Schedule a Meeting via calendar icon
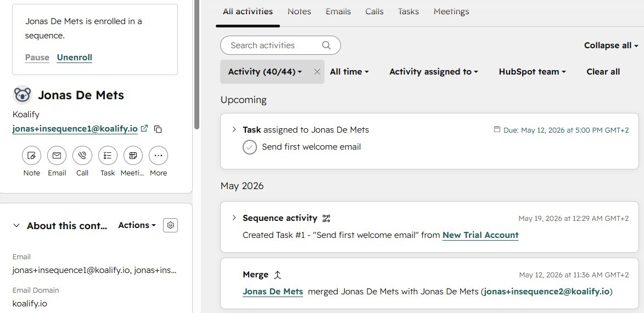This screenshot has height=313, width=644. click(133, 156)
